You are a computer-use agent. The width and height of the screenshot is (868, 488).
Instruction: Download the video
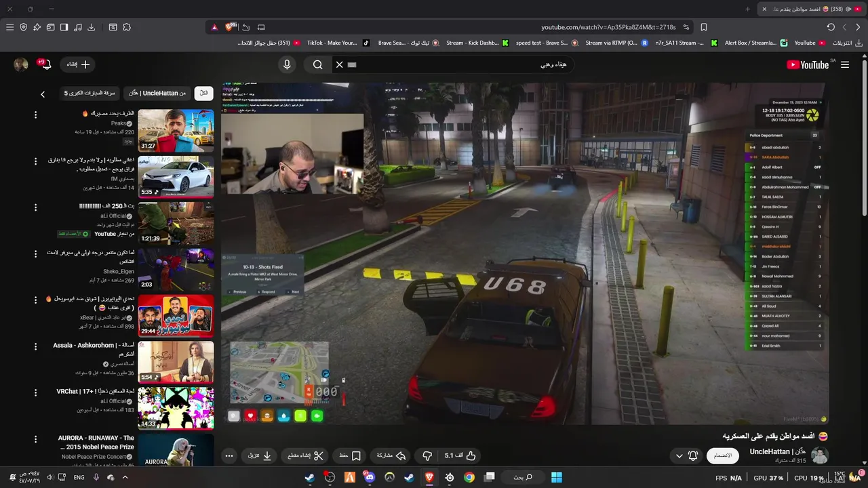[260, 455]
